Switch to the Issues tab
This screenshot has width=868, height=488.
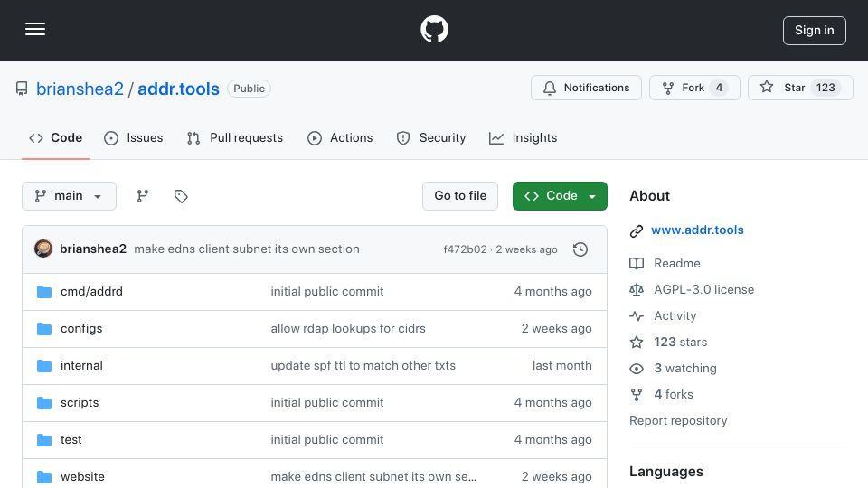pyautogui.click(x=134, y=137)
